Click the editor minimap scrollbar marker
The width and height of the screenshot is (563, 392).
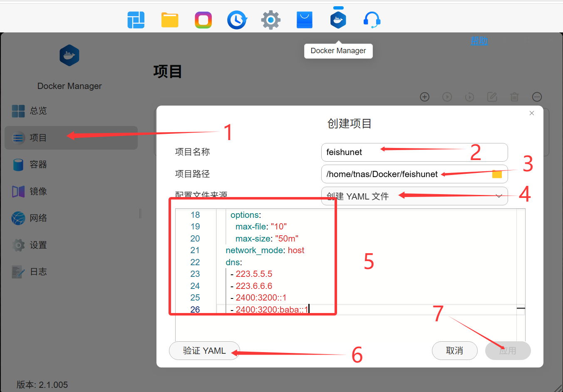point(521,308)
